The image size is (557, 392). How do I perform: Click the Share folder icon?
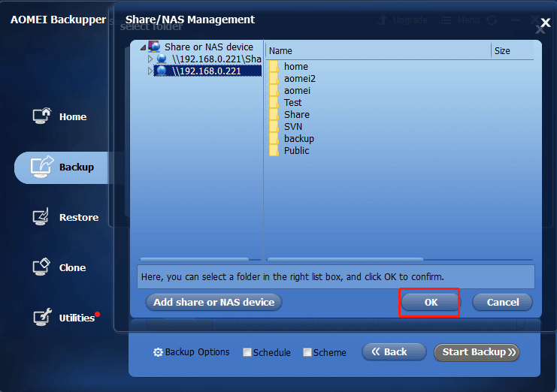tap(274, 115)
